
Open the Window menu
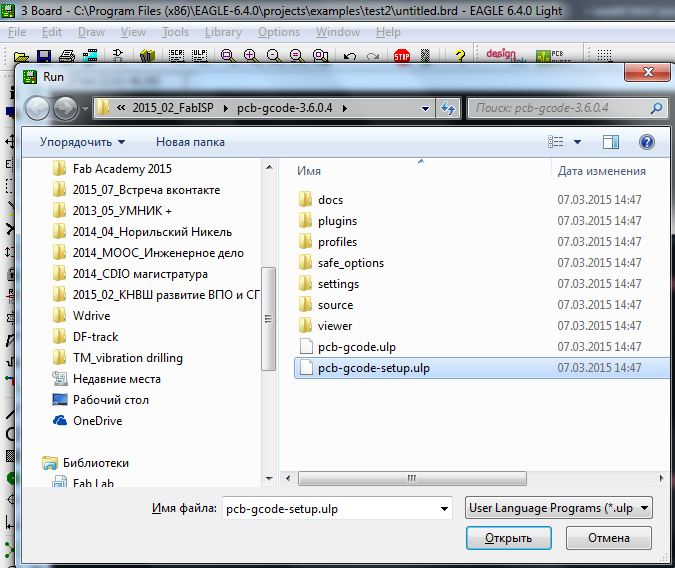point(338,32)
